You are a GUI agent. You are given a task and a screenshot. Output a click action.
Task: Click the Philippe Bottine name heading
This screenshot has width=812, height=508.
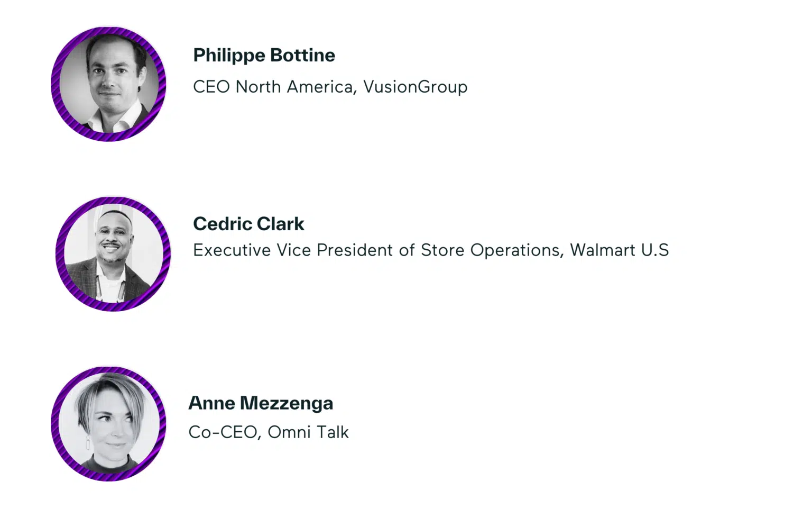click(x=264, y=56)
